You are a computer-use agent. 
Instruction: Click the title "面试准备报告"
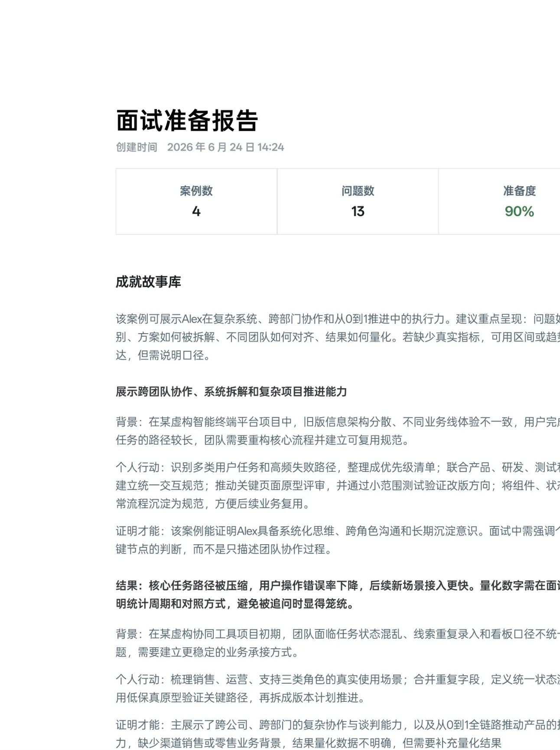(187, 120)
